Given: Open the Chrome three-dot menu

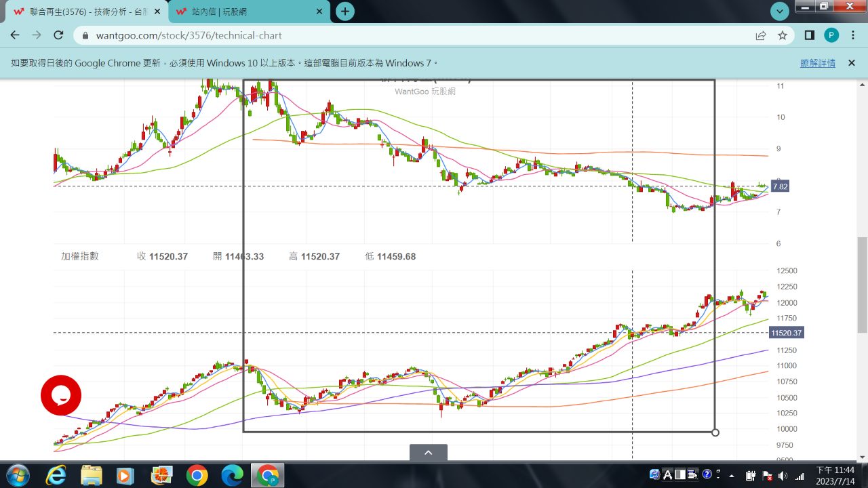Looking at the screenshot, I should point(853,35).
